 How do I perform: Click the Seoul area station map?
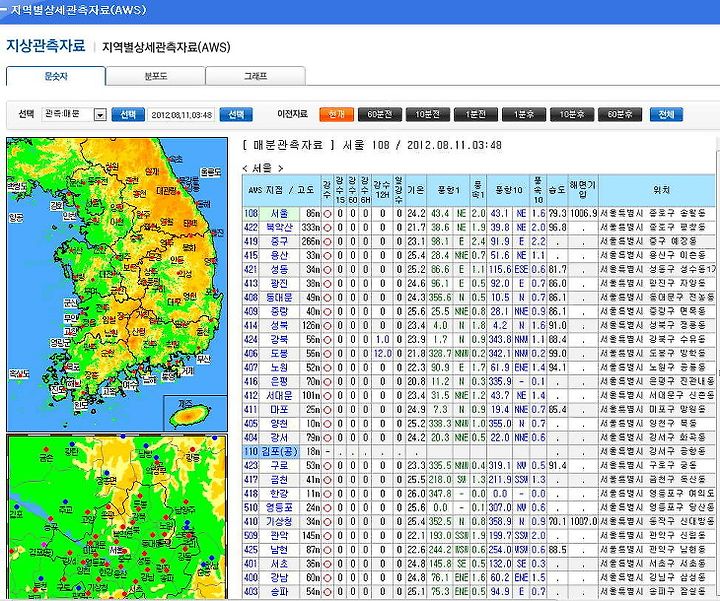tap(117, 517)
